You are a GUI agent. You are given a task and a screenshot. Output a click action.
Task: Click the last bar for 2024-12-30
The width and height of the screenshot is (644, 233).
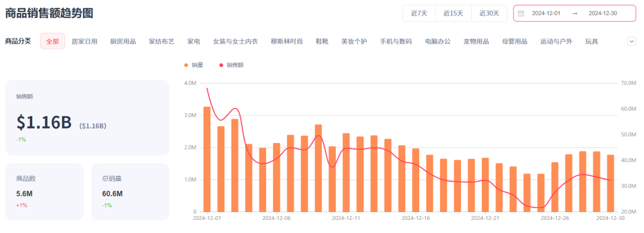coord(611,184)
